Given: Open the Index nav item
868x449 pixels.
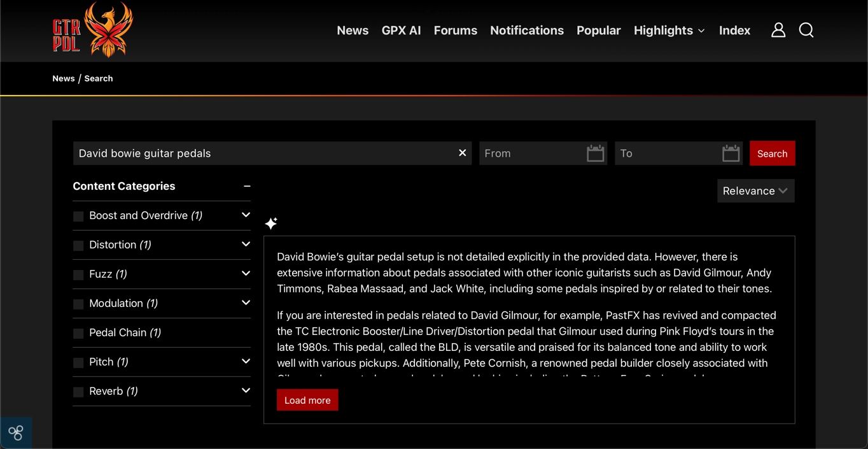Looking at the screenshot, I should coord(734,31).
